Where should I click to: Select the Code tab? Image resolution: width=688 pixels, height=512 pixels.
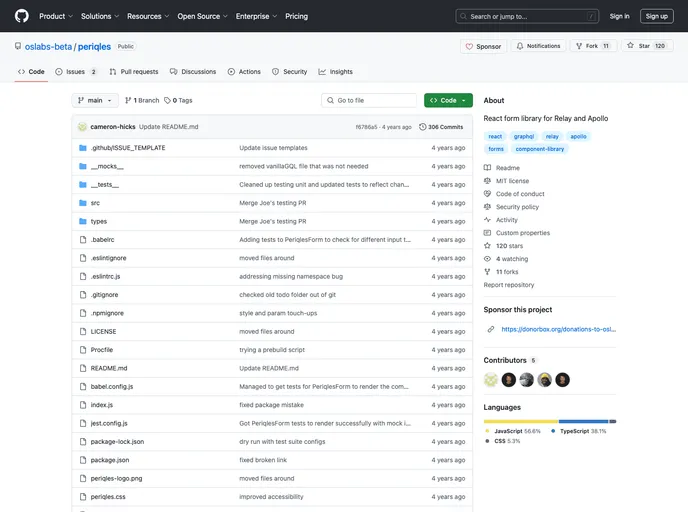31,72
